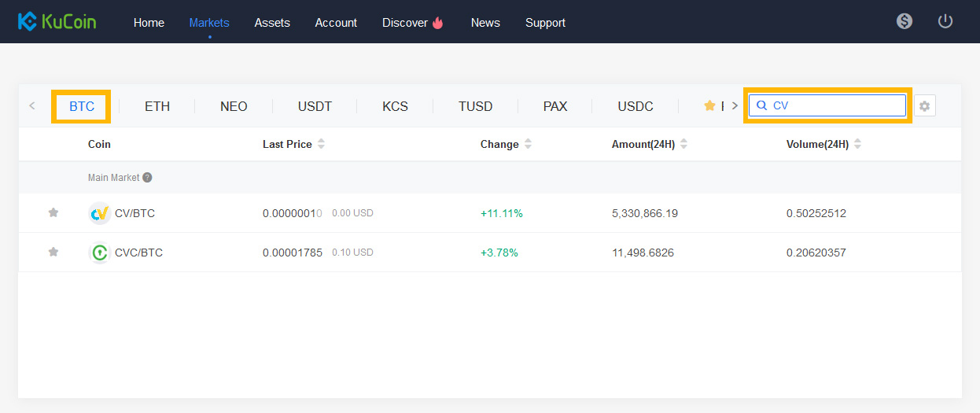Click the CVC coin logo
This screenshot has width=980, height=413.
pyautogui.click(x=100, y=253)
